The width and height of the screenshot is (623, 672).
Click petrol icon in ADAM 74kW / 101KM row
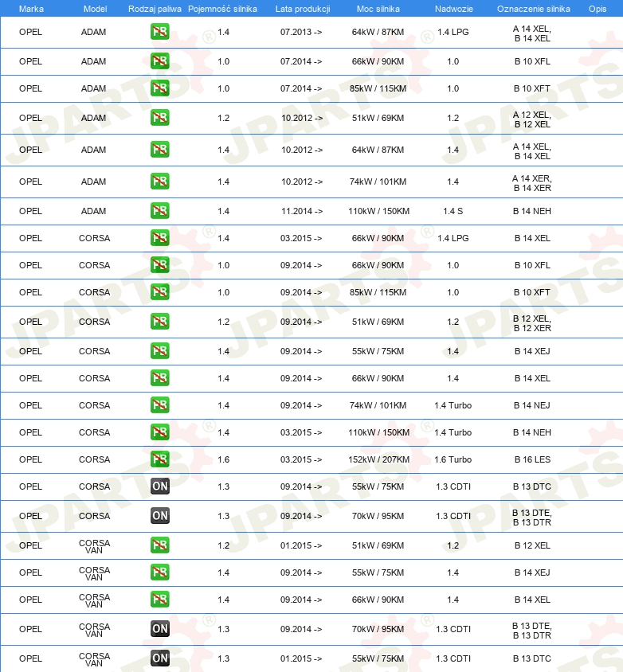[x=160, y=182]
